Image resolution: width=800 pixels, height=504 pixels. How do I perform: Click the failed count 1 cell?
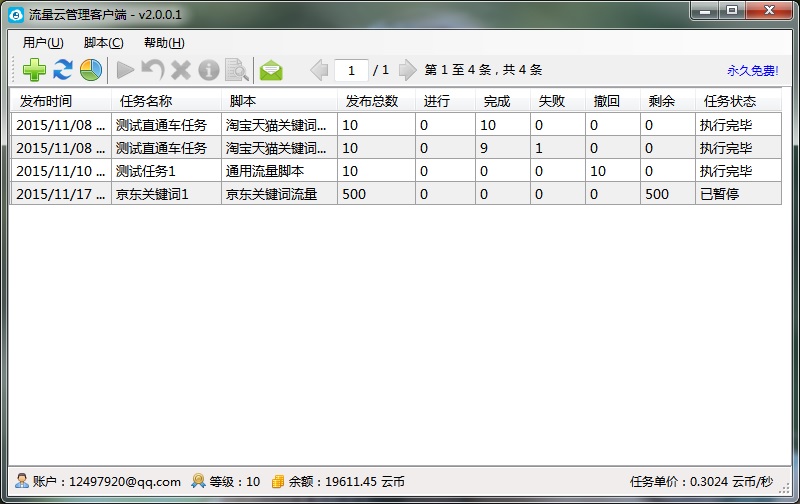click(558, 148)
